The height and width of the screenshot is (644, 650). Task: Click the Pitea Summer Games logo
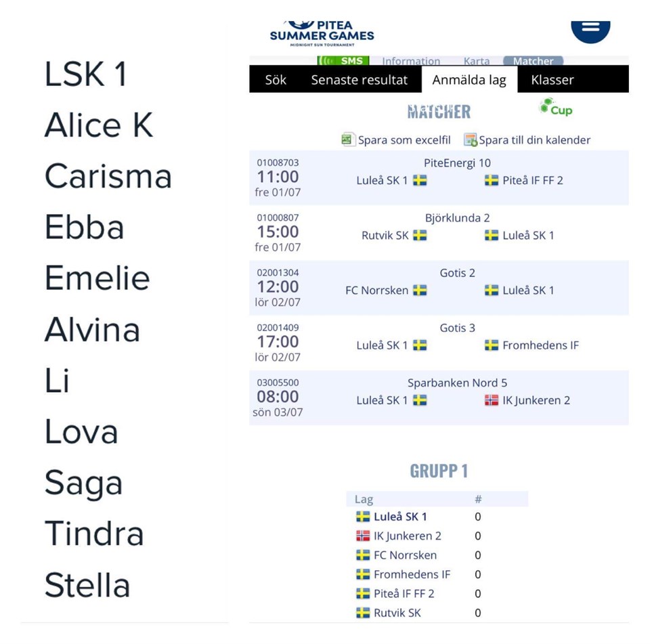click(x=322, y=33)
